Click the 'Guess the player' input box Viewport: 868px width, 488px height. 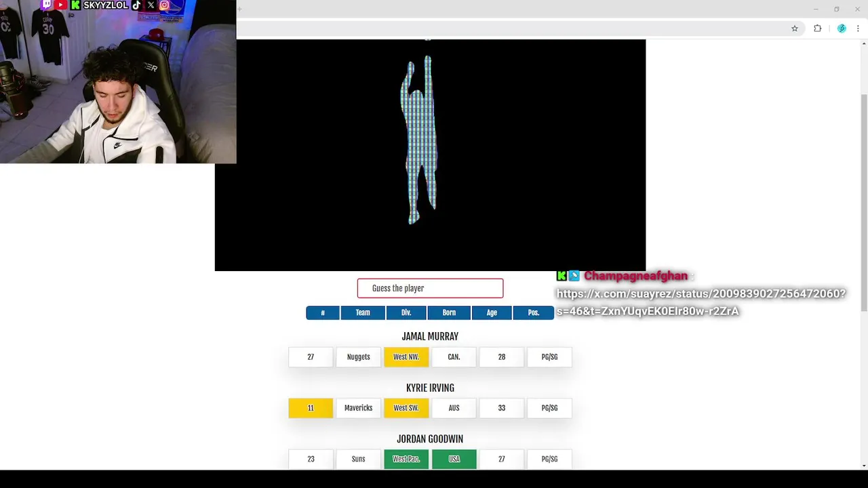tap(430, 288)
